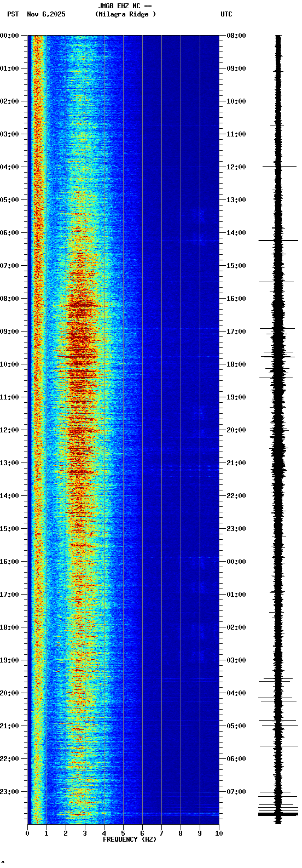
Task: Click the 04:00 UTC label on right
Action: coord(236,693)
